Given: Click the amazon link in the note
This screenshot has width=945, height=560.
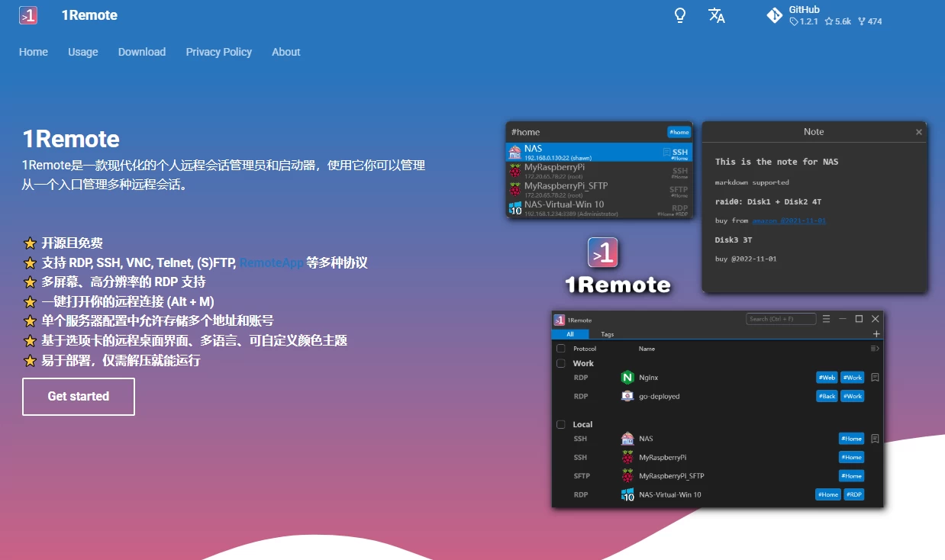Looking at the screenshot, I should 789,220.
